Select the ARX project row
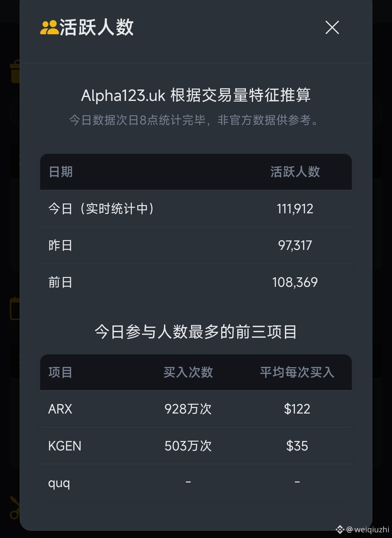392x538 pixels. [x=196, y=409]
